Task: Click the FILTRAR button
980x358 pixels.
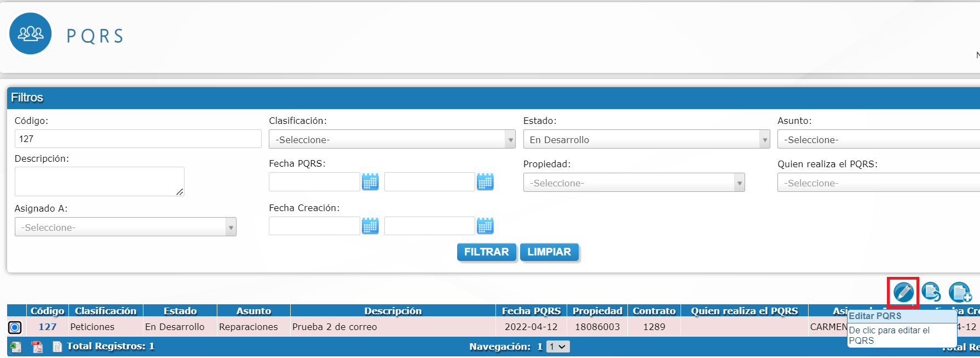Action: point(486,252)
